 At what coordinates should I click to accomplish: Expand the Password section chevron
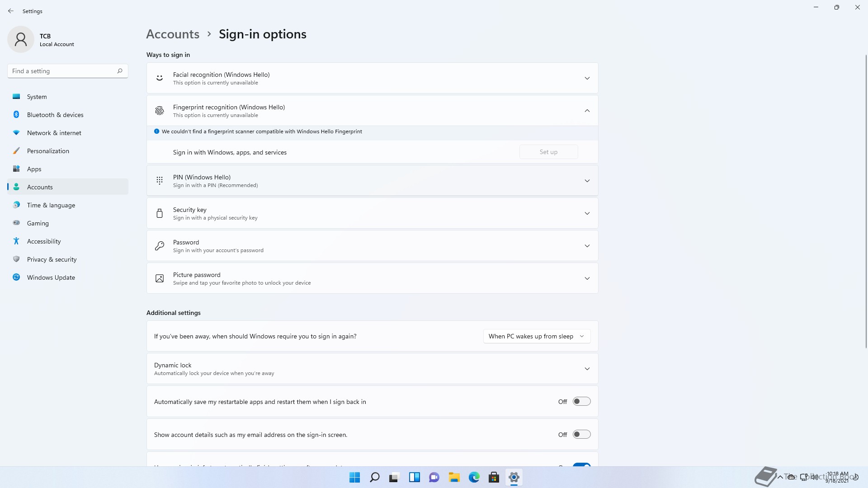click(x=587, y=246)
